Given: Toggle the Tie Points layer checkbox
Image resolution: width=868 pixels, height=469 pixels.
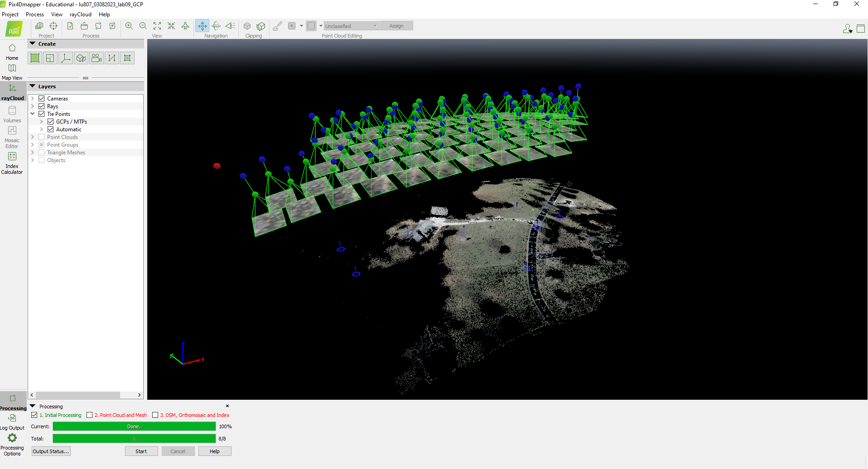Looking at the screenshot, I should point(42,114).
